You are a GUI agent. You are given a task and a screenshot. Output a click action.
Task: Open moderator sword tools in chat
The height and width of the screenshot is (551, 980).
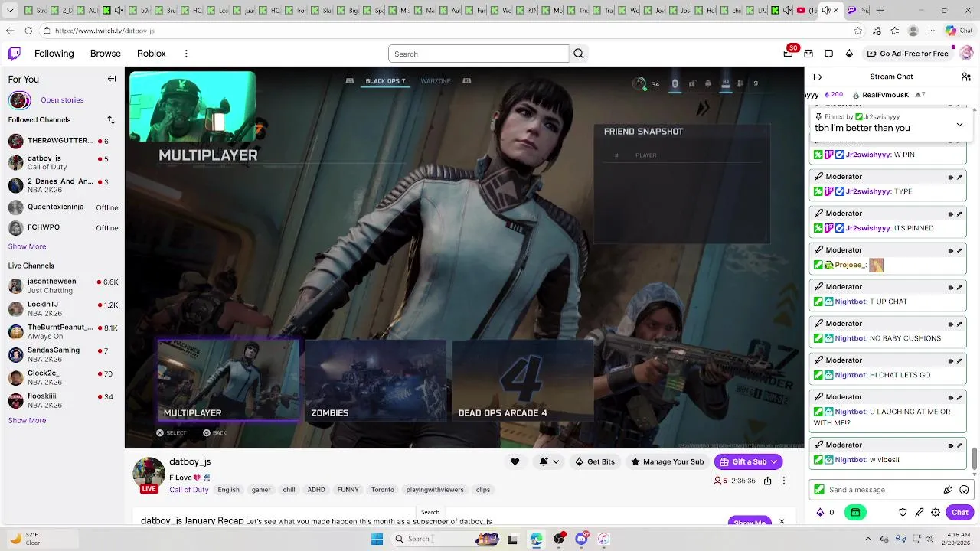(920, 512)
